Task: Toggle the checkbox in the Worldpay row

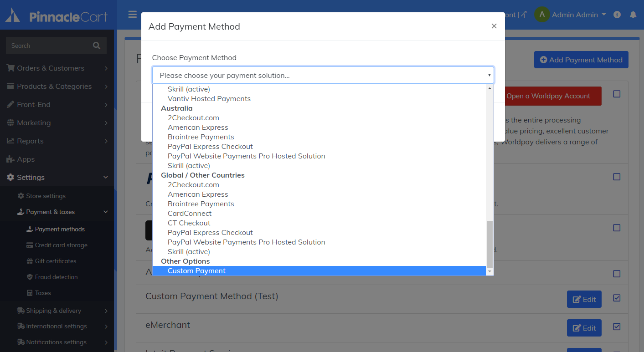Action: point(617,94)
